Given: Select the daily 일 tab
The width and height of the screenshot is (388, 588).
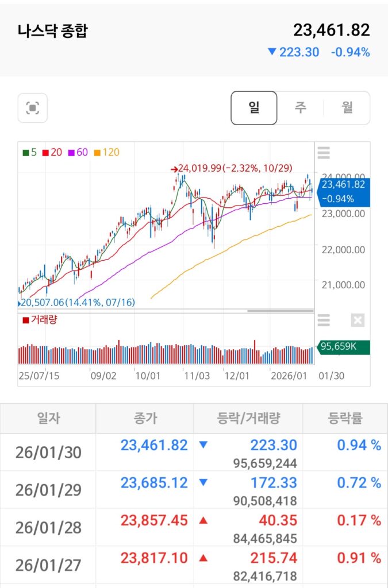Looking at the screenshot, I should [254, 108].
